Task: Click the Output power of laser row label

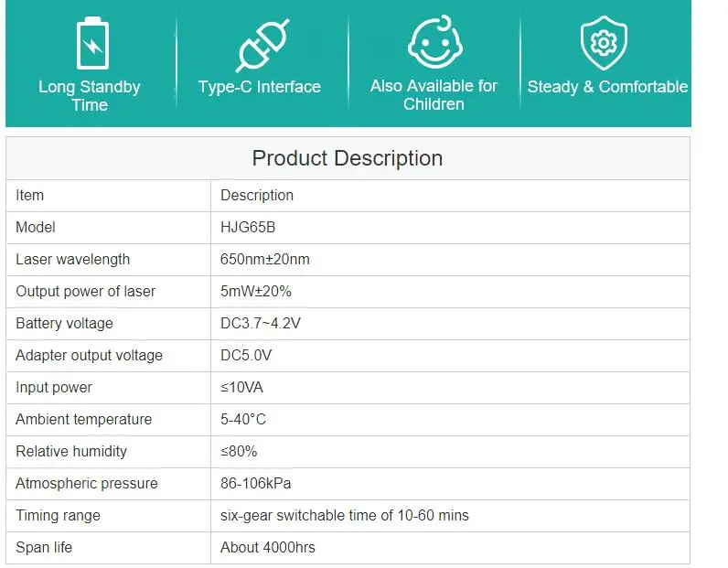Action: click(86, 291)
